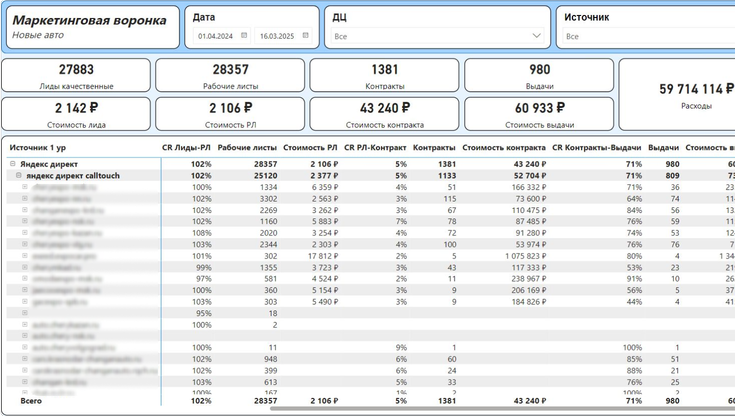The image size is (735, 416).
Task: Sort by the Рабочие листы column header
Action: [x=247, y=148]
